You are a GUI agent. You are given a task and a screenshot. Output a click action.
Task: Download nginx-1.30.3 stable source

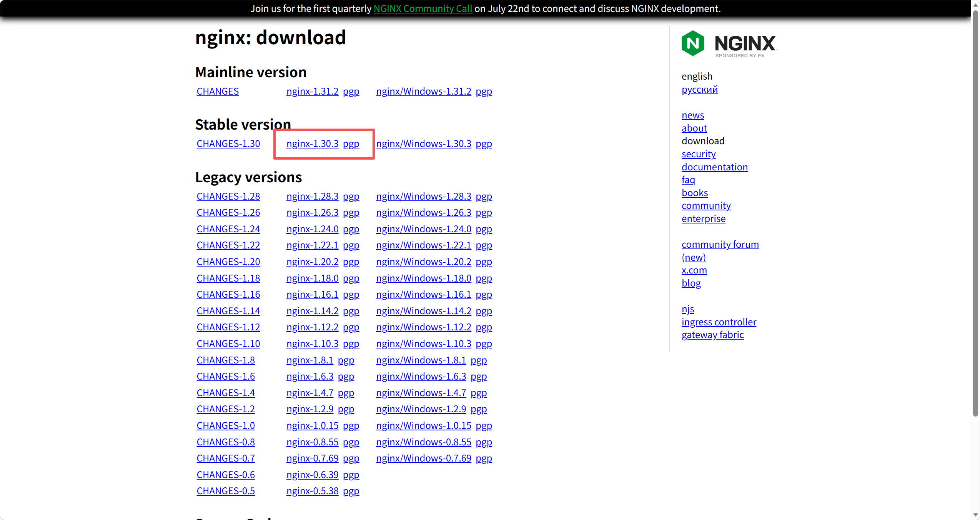312,143
